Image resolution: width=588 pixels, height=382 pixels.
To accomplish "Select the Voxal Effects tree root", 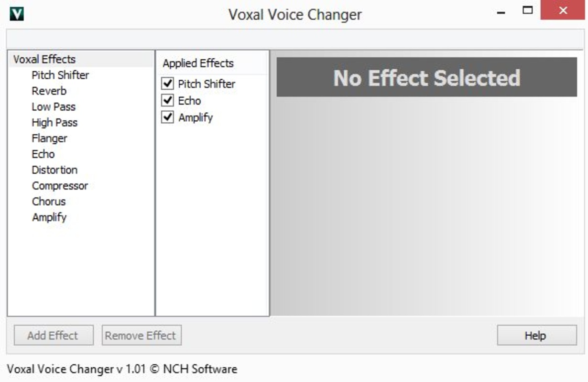I will (x=44, y=60).
